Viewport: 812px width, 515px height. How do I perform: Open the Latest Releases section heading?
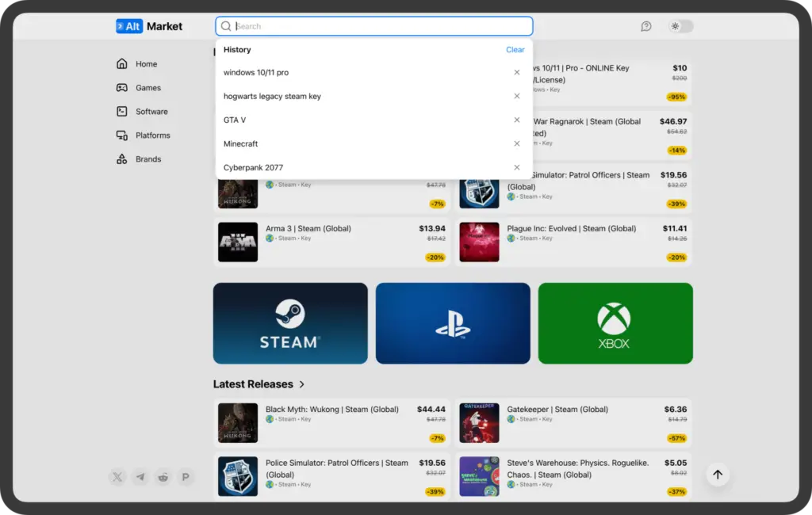click(x=253, y=384)
